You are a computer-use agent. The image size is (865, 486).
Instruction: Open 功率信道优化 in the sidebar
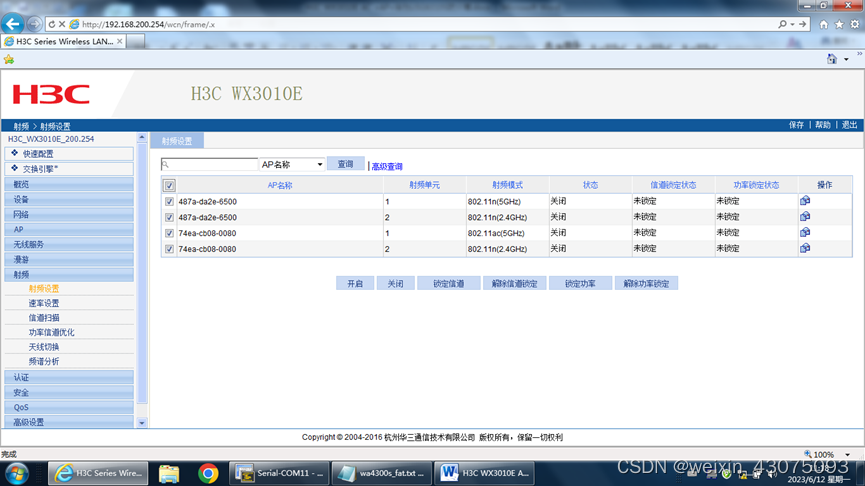coord(51,332)
